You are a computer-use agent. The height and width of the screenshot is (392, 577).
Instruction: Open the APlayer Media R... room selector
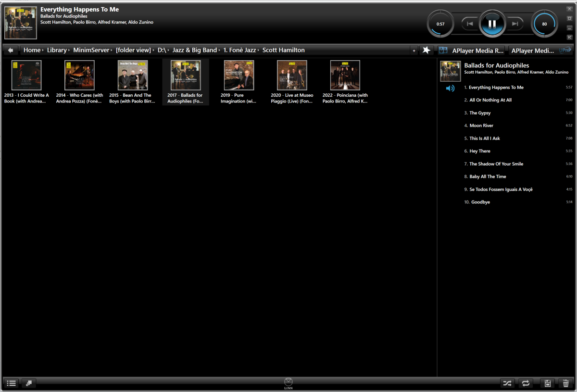[x=471, y=50]
